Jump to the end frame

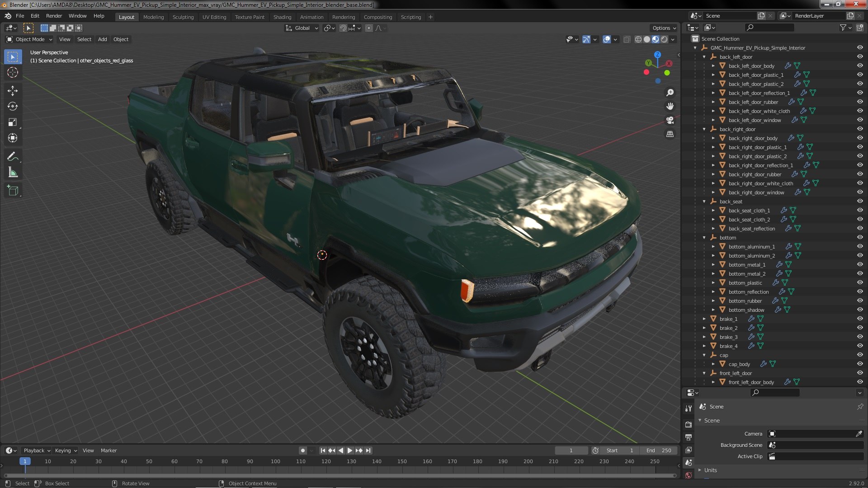368,450
